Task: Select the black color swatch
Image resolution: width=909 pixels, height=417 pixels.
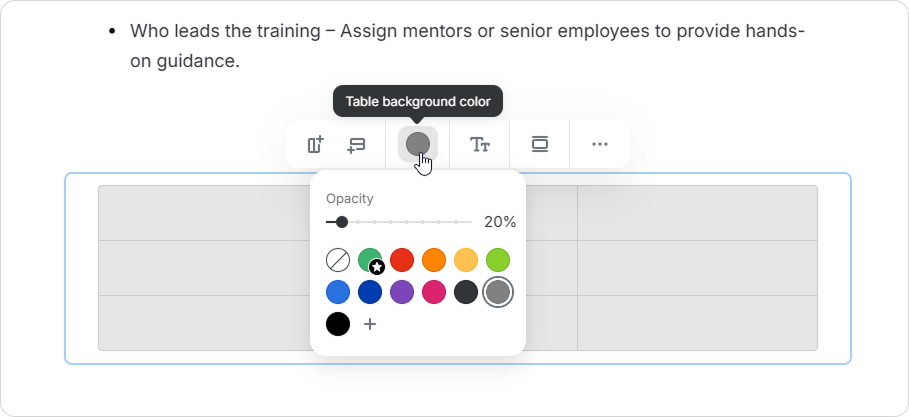Action: tap(338, 324)
